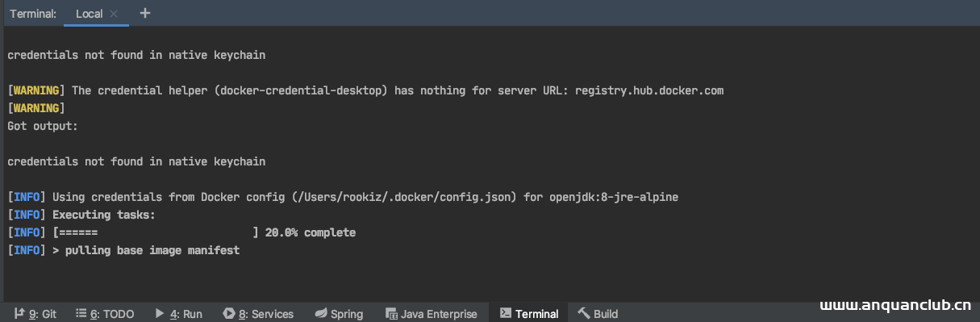
Task: Close the Local terminal tab
Action: click(x=114, y=14)
